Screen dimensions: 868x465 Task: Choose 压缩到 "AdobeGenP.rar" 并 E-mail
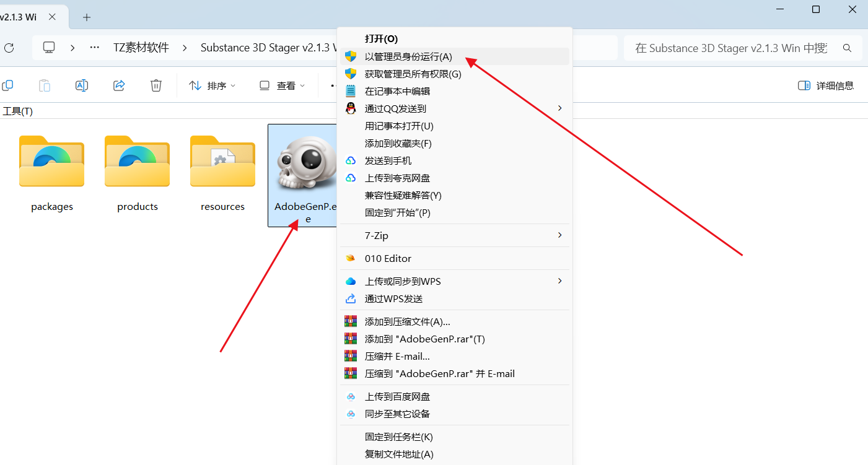455,373
